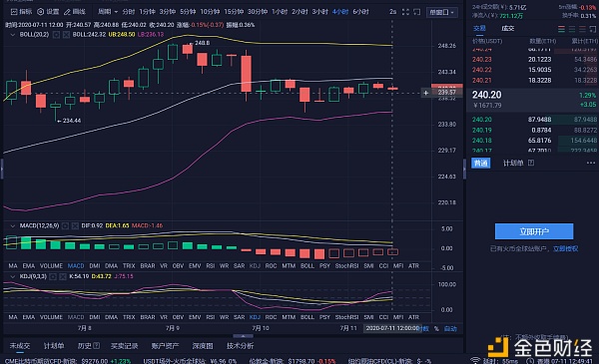Select the 计划单 order type in trade panel
Viewport: 599px width, 364px height.
tap(513, 164)
